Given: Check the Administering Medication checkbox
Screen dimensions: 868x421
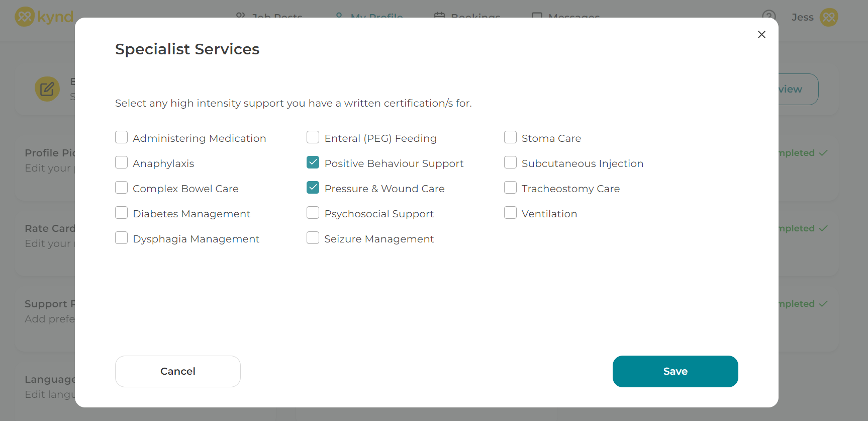Looking at the screenshot, I should (121, 137).
